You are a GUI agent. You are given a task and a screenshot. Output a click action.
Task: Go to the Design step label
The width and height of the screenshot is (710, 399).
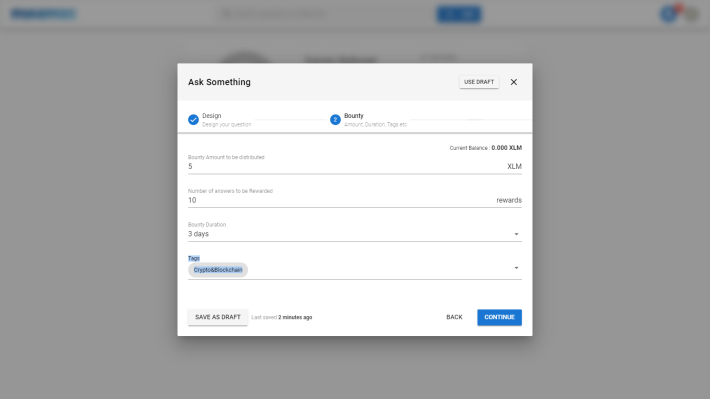211,115
